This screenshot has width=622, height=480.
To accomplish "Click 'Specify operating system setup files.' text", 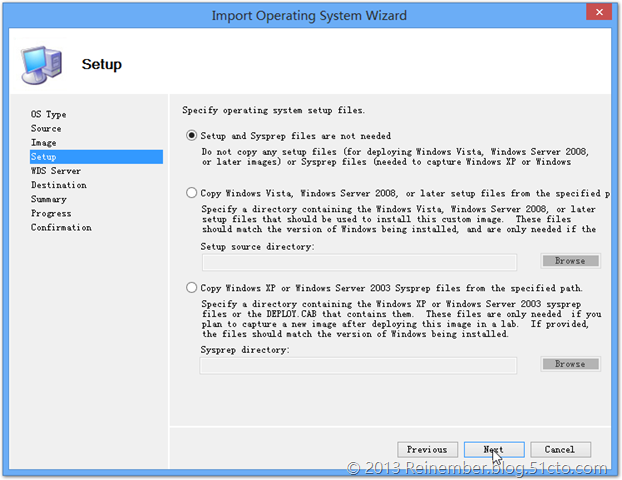I will 273,110.
